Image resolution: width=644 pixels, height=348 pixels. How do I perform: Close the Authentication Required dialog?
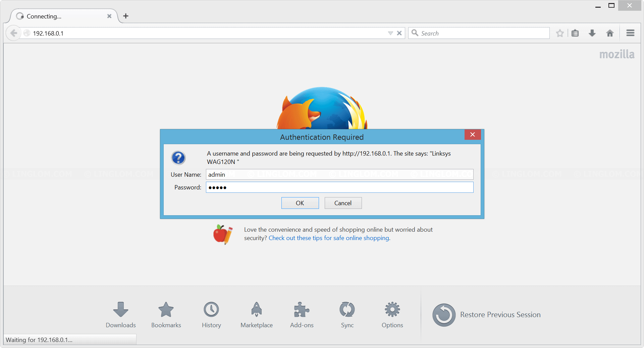click(473, 134)
